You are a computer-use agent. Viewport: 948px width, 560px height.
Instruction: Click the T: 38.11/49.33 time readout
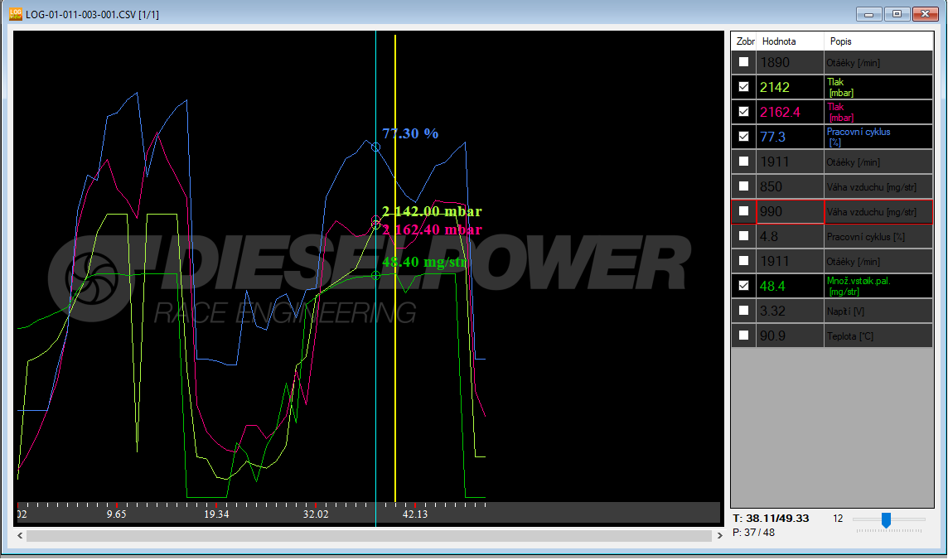click(x=771, y=519)
